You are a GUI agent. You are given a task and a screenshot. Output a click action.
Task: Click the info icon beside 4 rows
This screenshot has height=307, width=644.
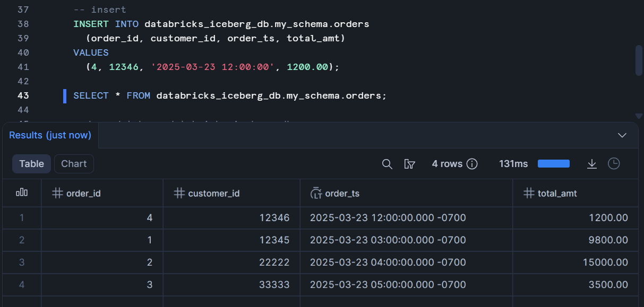472,164
